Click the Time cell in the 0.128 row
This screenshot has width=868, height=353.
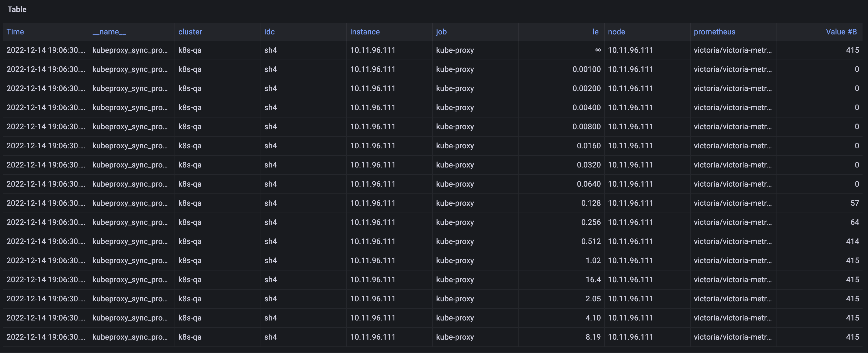click(x=46, y=203)
